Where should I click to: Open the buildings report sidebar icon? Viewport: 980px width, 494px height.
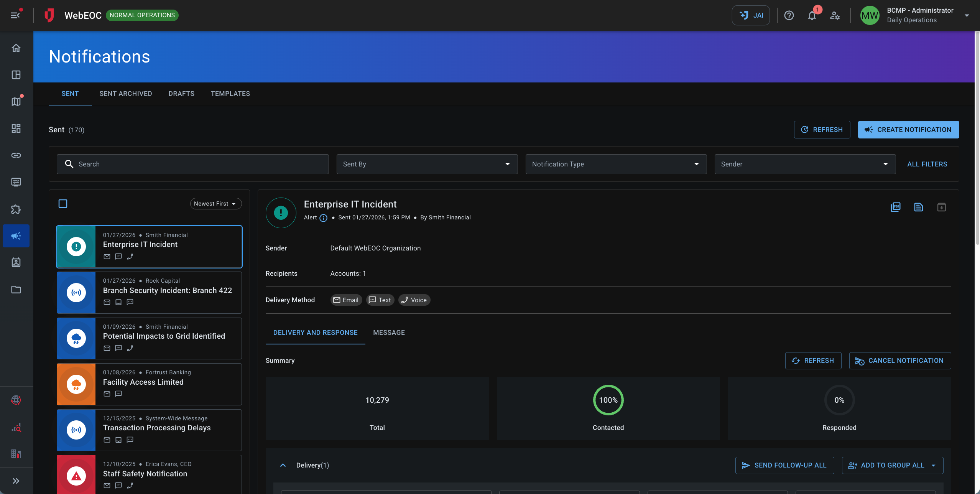(16, 454)
